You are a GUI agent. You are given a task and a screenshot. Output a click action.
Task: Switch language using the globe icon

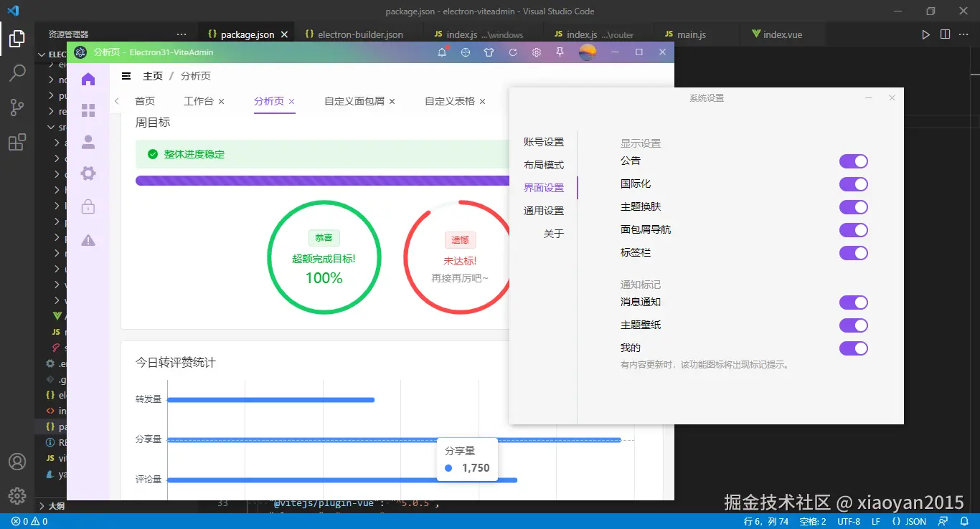click(466, 52)
